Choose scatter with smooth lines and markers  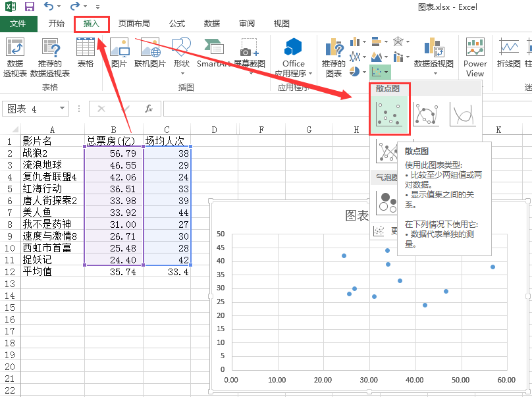pos(426,115)
